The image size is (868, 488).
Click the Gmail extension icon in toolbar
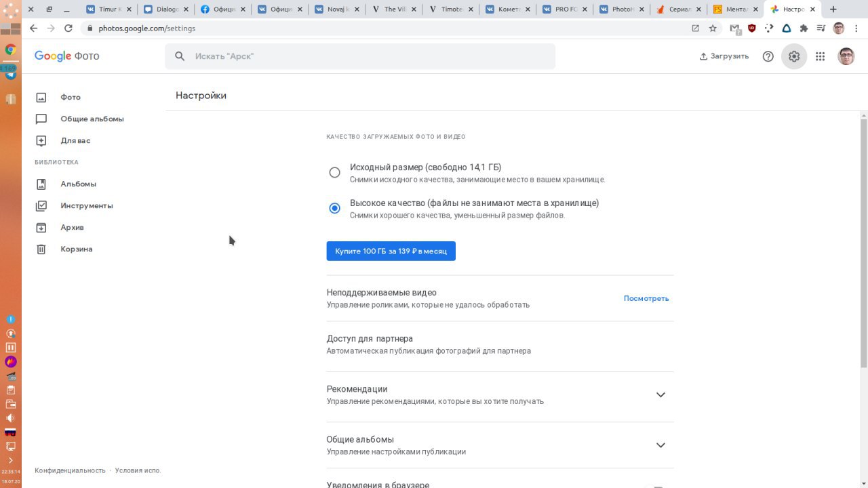click(734, 28)
